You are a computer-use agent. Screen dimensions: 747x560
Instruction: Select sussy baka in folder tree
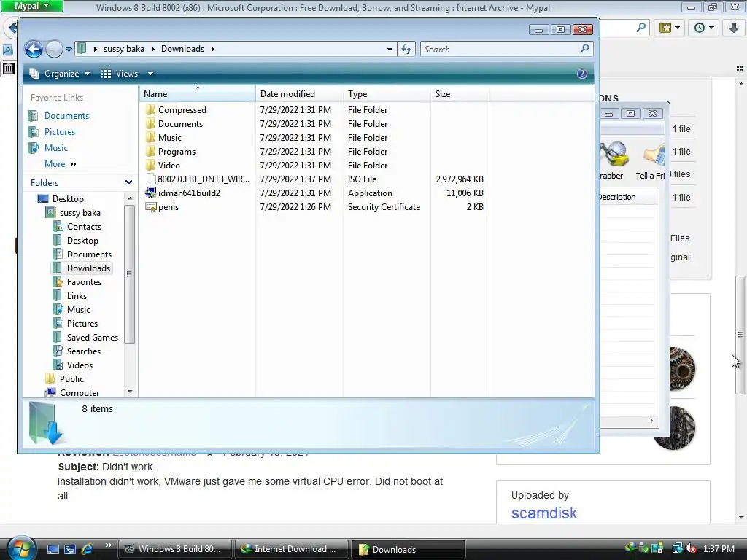80,213
